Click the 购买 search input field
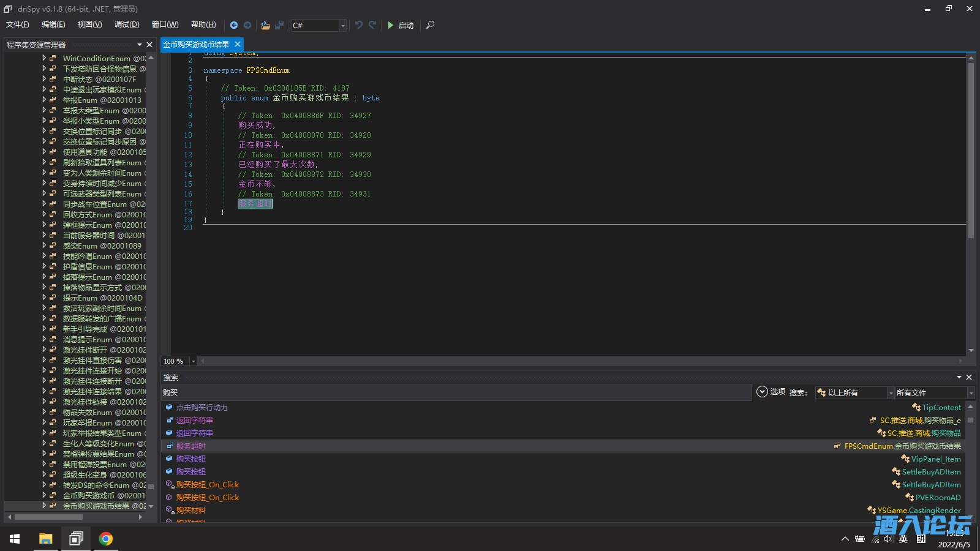This screenshot has width=980, height=551. pyautogui.click(x=456, y=393)
